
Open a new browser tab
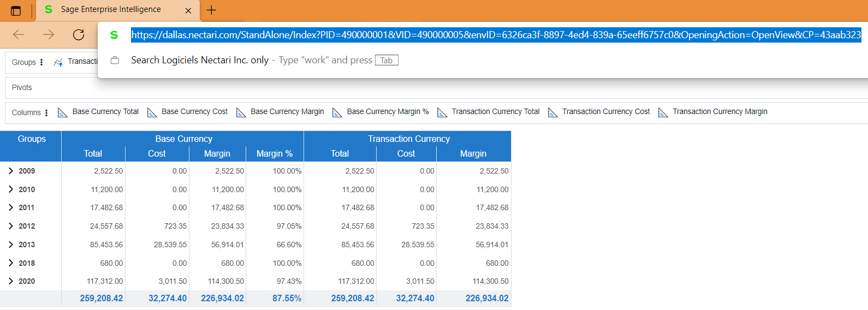pyautogui.click(x=212, y=10)
